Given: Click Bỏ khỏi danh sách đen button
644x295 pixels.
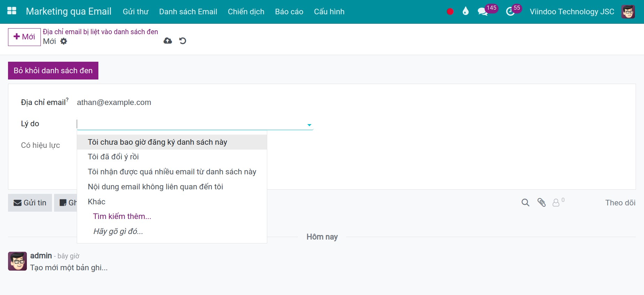Looking at the screenshot, I should point(53,70).
